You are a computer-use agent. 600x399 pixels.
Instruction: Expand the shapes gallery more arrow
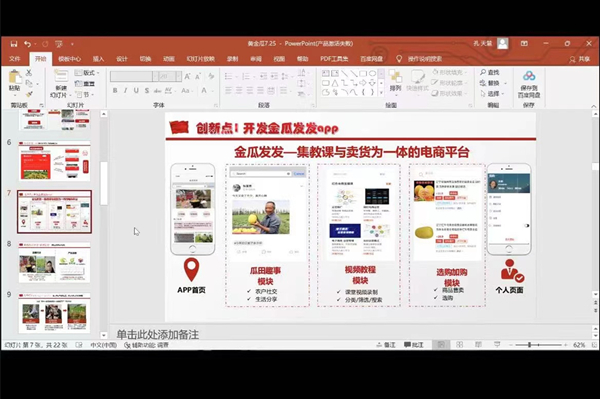pos(381,93)
